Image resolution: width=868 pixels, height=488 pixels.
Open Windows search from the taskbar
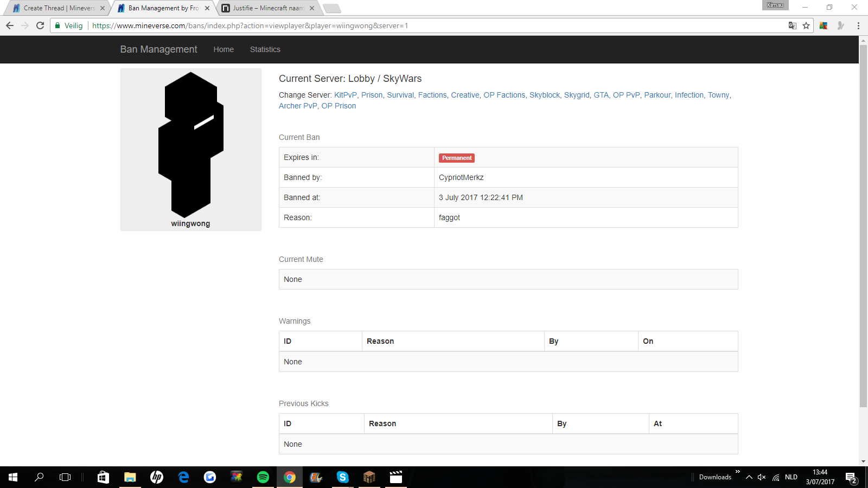click(39, 477)
